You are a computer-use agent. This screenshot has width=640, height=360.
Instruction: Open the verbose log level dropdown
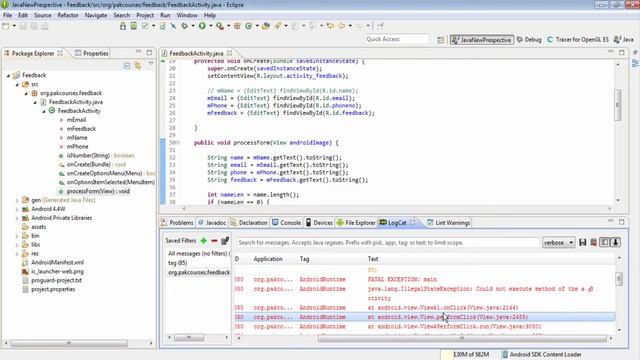pyautogui.click(x=558, y=242)
